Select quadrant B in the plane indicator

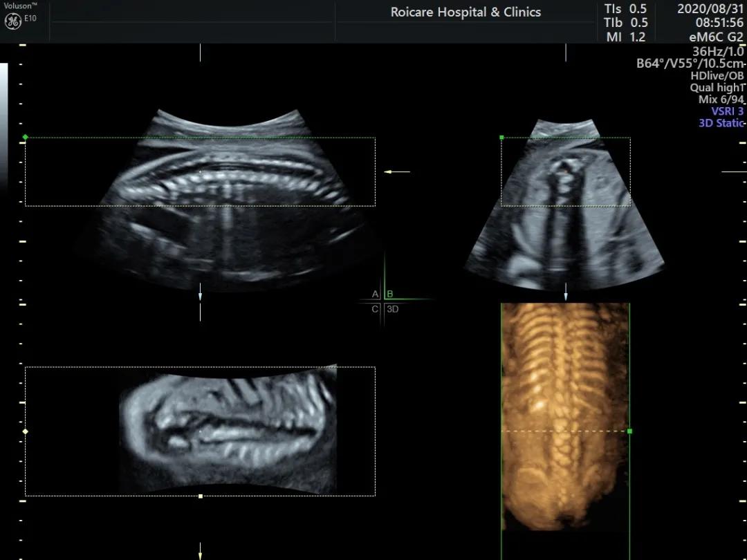click(390, 294)
